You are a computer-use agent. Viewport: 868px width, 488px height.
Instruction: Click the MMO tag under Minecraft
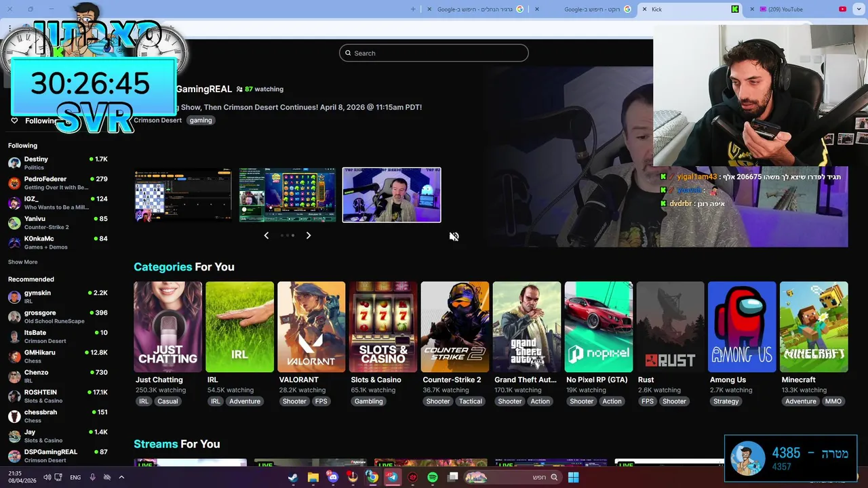point(833,401)
